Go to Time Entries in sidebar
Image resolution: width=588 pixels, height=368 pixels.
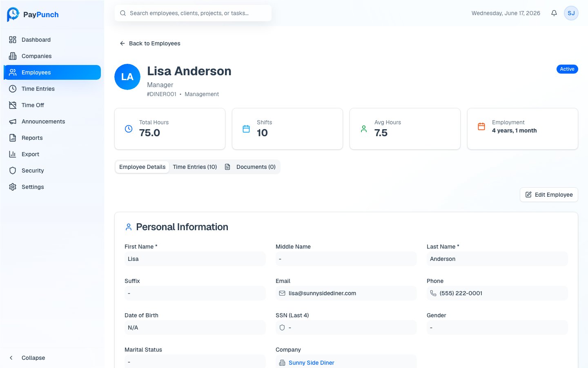click(52, 89)
